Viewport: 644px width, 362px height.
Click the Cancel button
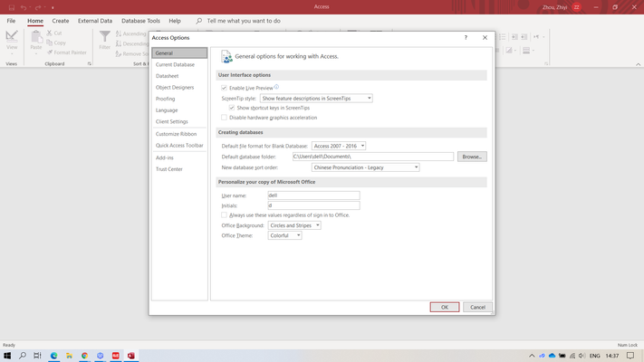pos(477,307)
